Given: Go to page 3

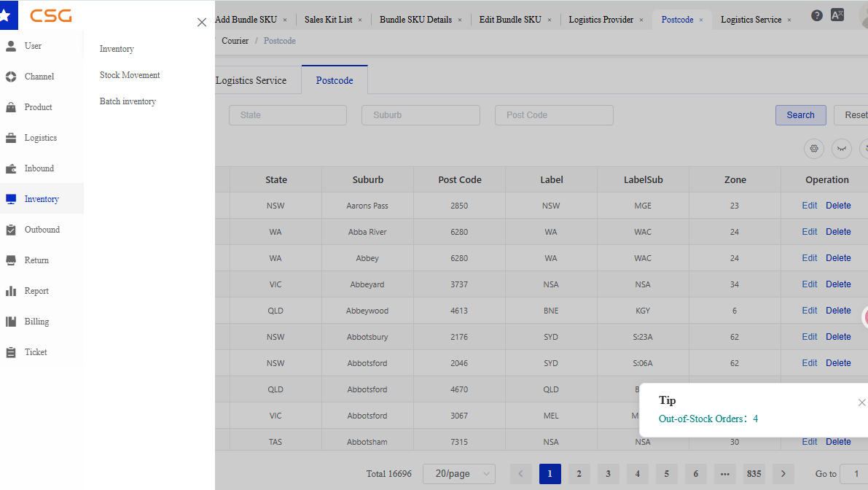Looking at the screenshot, I should pos(609,474).
